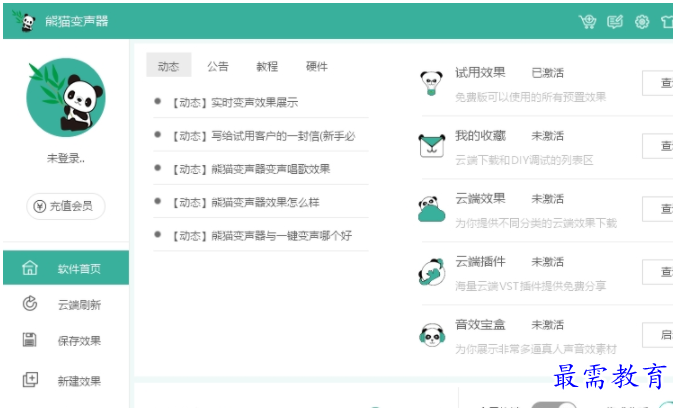Open the skin shirt icon in header
The image size is (675, 408).
(667, 22)
